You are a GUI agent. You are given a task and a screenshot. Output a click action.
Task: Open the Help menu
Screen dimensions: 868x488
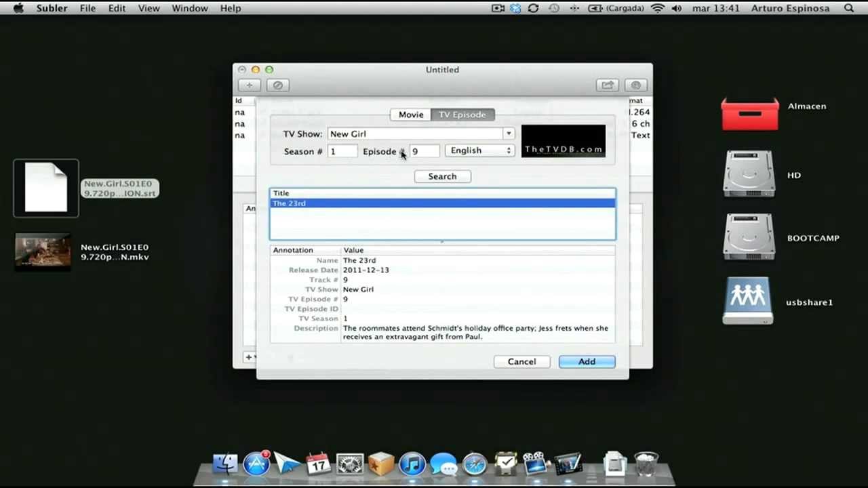coord(231,8)
